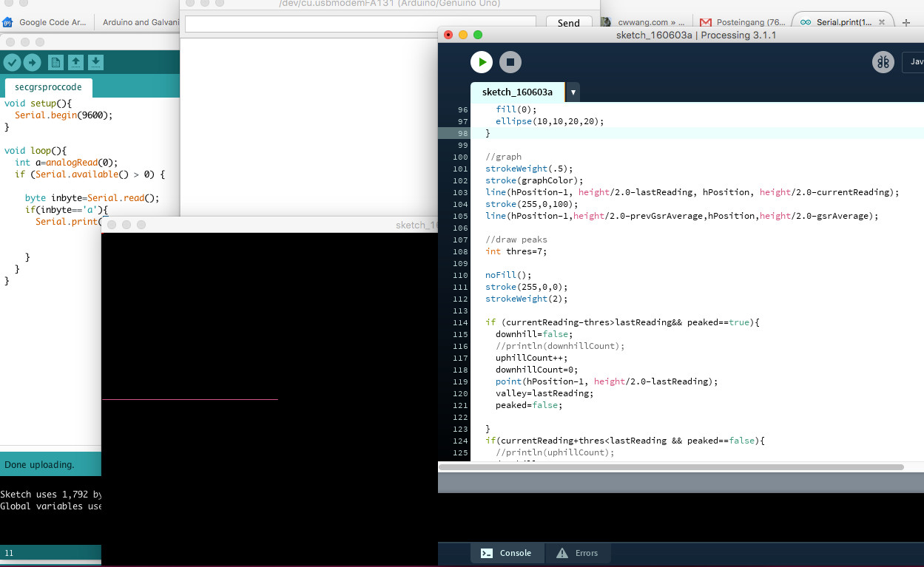Click 'void loop(){' in the Arduino code

(x=36, y=151)
